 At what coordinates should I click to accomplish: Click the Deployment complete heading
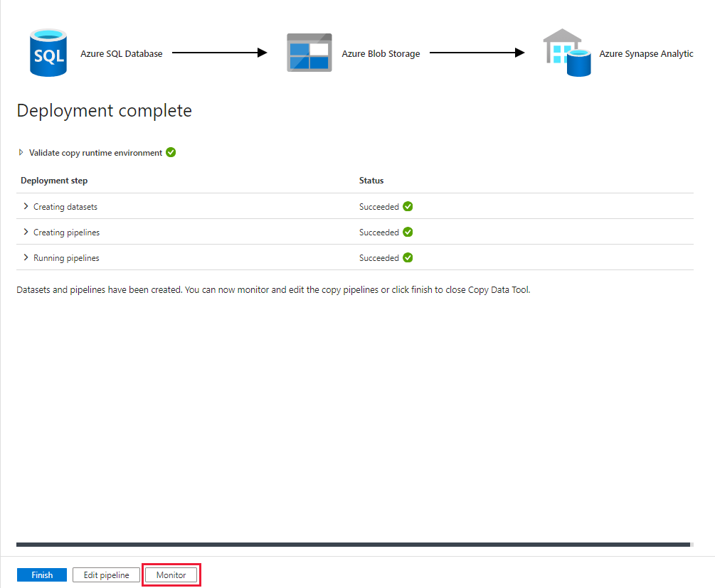click(104, 110)
